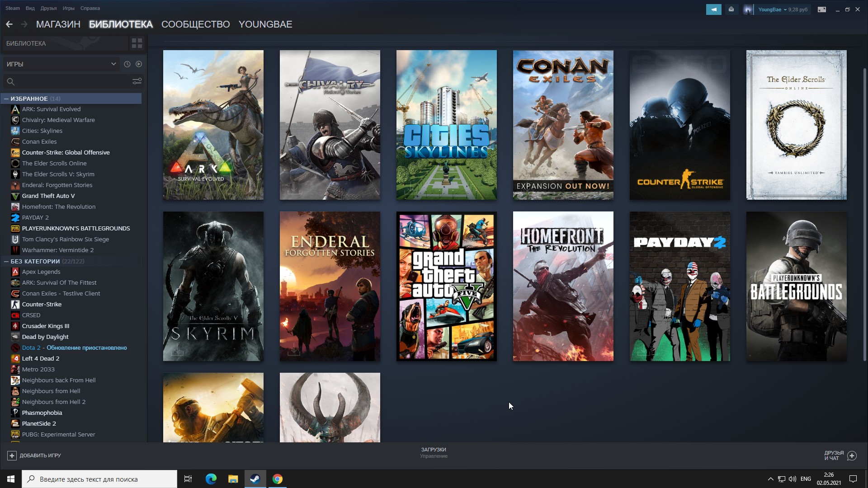Screen dimensions: 868x488
Task: Select PlanetSide 2 entry
Action: point(39,424)
